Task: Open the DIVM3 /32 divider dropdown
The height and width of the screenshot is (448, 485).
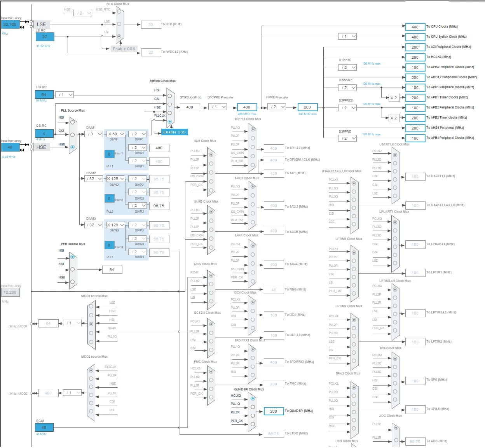Action: pyautogui.click(x=94, y=225)
